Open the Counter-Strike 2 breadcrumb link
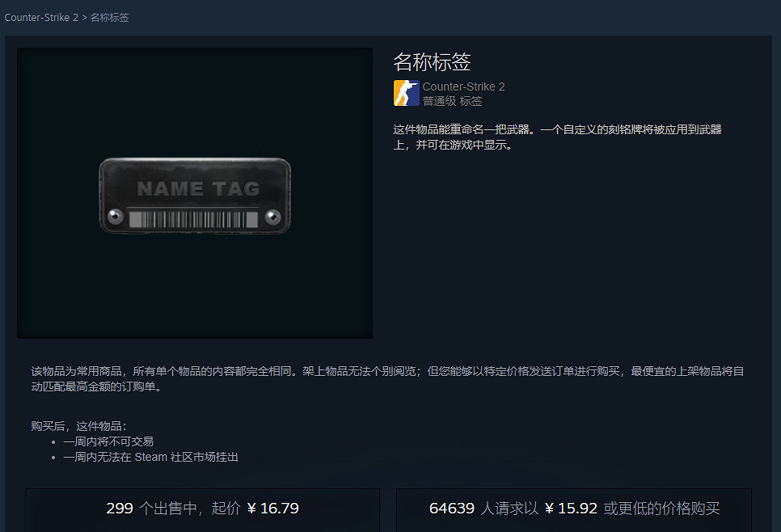Viewport: 781px width, 532px height. (40, 17)
